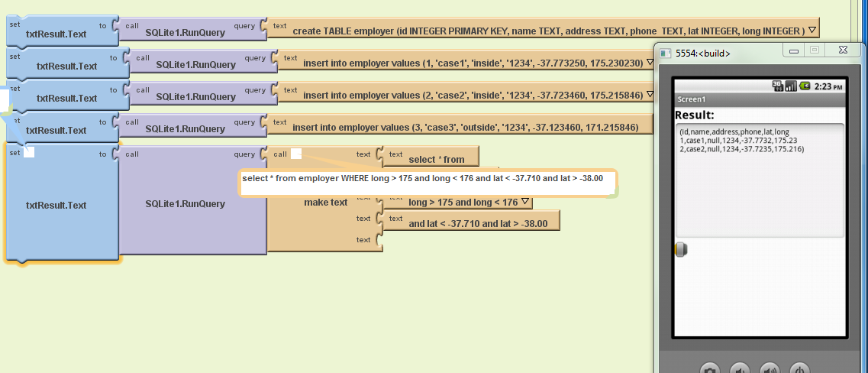Viewport: 868px width, 373px height.
Task: Click the 3G network icon in emulator status bar
Action: [777, 86]
